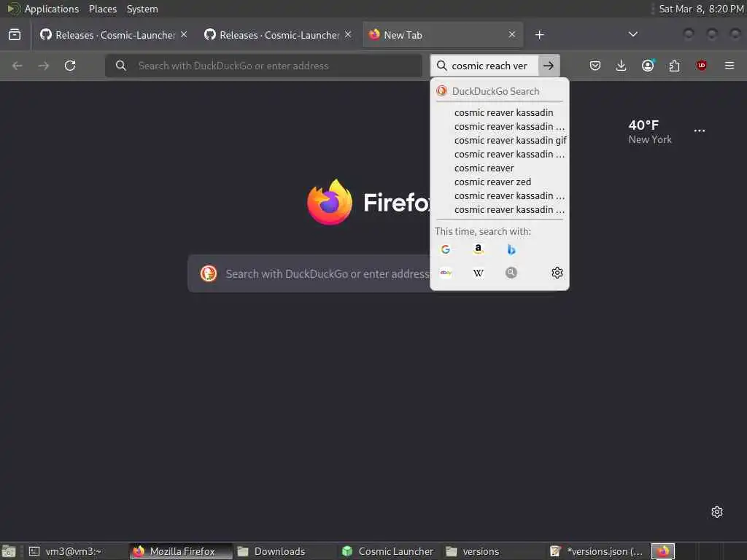Open Firefox View icon left of tabs
The image size is (747, 560).
(x=15, y=35)
